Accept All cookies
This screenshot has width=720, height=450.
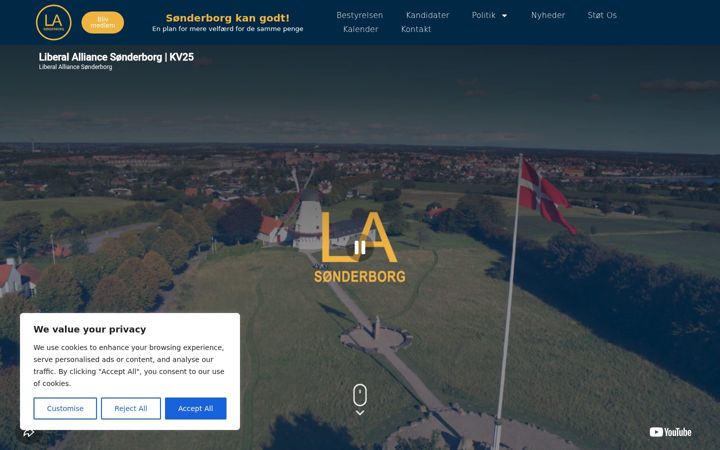(196, 408)
